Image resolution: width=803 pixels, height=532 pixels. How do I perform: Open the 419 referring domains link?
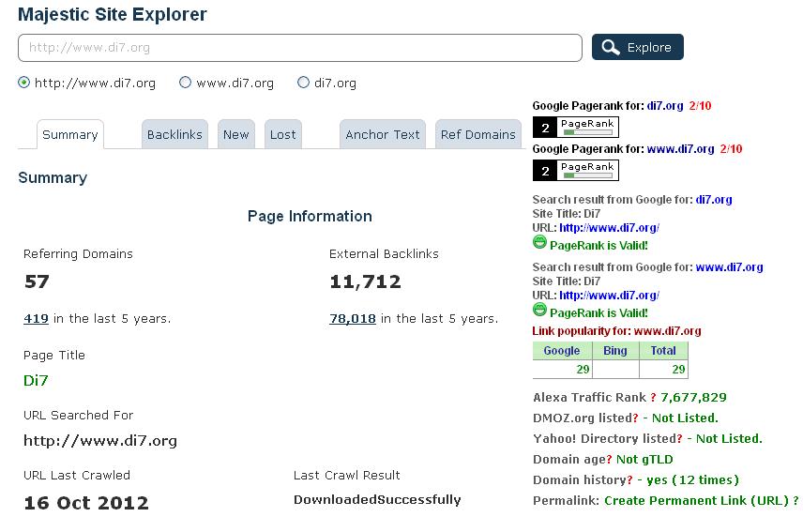coord(36,318)
